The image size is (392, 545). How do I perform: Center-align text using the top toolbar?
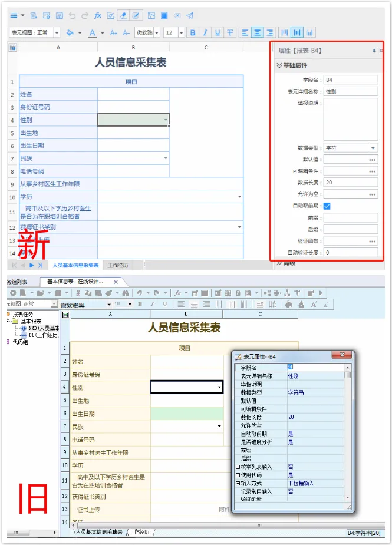[257, 32]
